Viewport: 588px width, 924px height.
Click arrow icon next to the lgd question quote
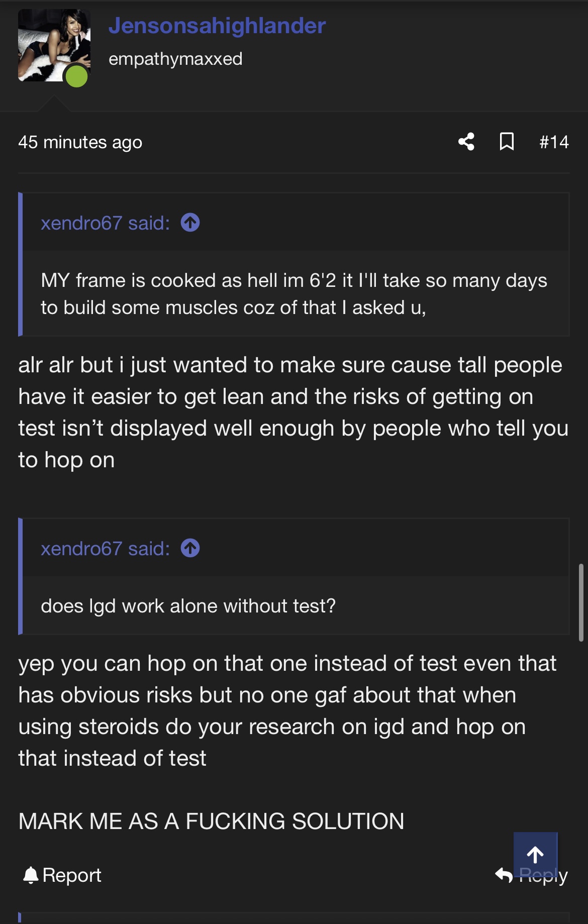point(190,548)
